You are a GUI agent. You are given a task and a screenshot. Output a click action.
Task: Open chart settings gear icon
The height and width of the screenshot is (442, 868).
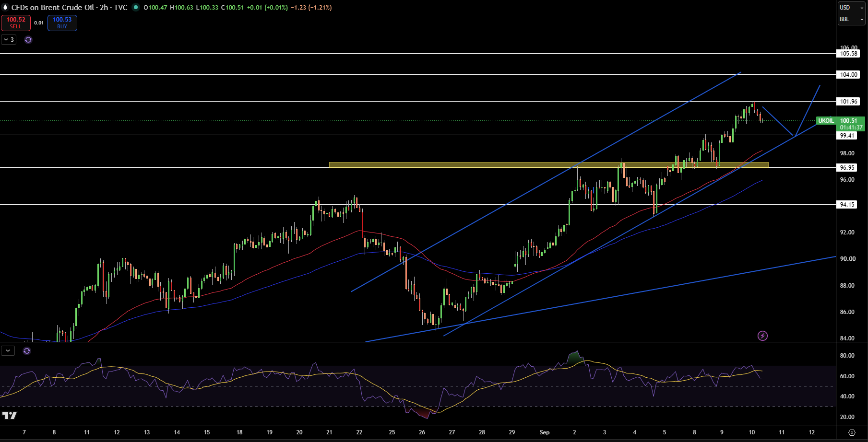pyautogui.click(x=852, y=432)
